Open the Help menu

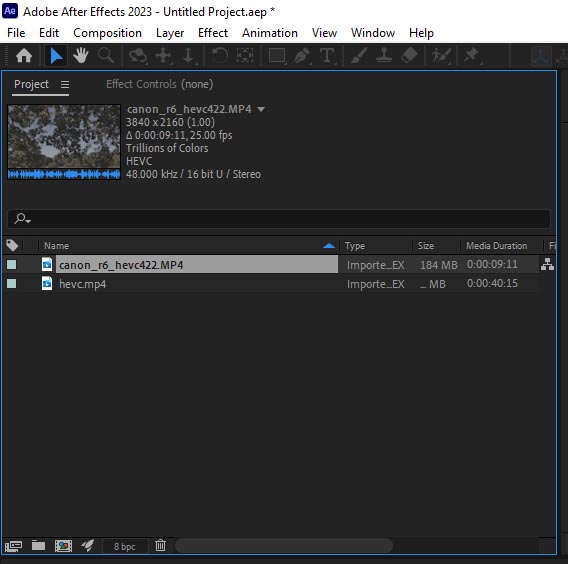click(421, 33)
